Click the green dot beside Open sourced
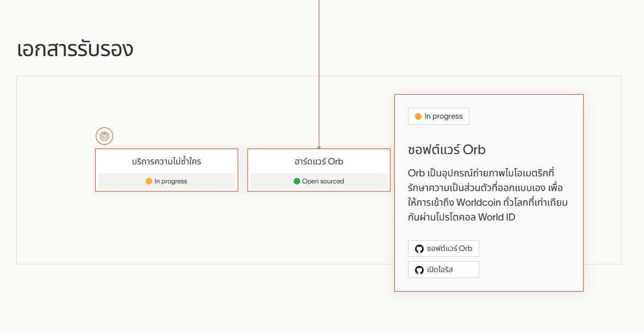The width and height of the screenshot is (644, 332). click(297, 181)
